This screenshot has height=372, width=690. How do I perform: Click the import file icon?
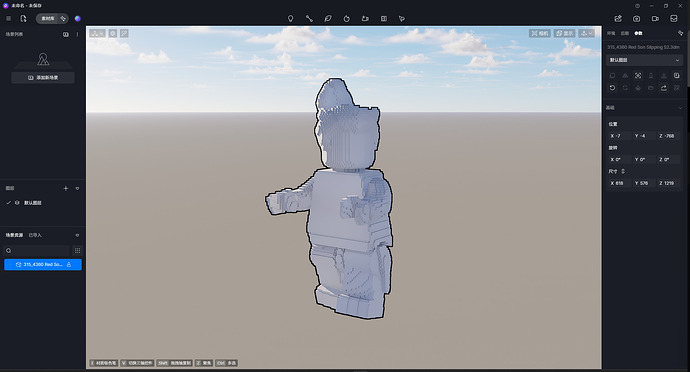(x=23, y=18)
